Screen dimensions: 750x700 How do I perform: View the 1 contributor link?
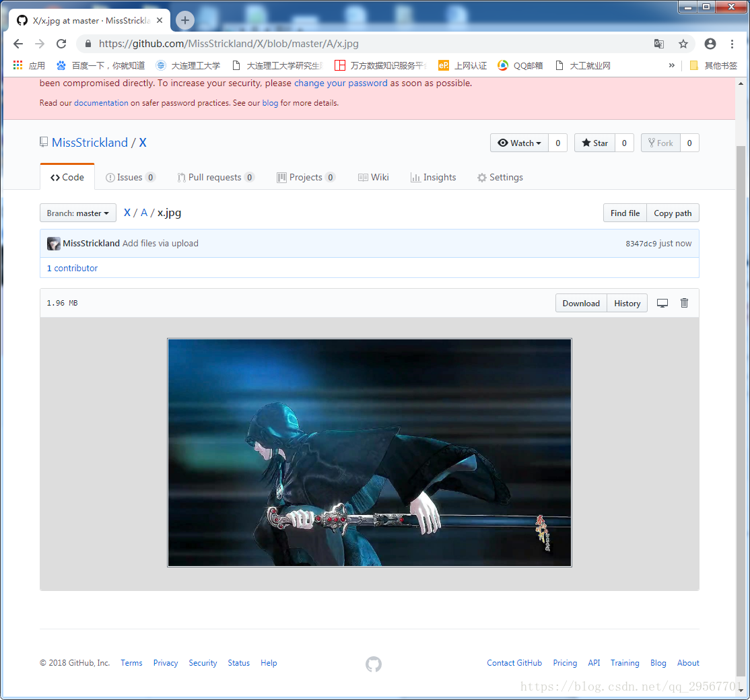tap(72, 269)
